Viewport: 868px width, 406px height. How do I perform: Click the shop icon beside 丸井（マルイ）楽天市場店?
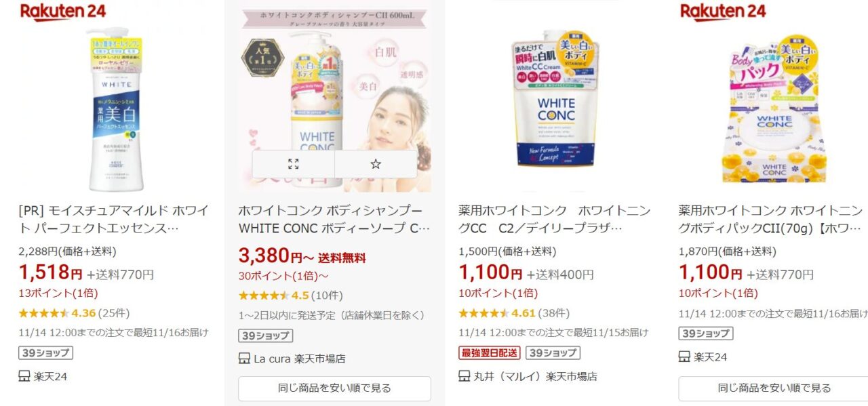pos(465,376)
